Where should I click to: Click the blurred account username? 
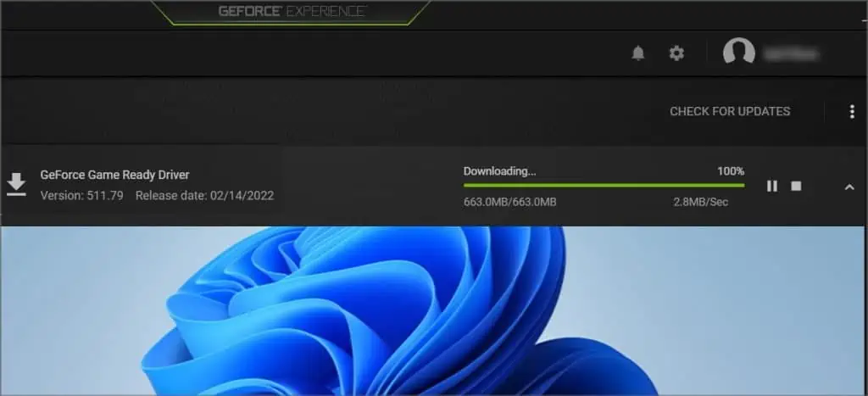(791, 53)
